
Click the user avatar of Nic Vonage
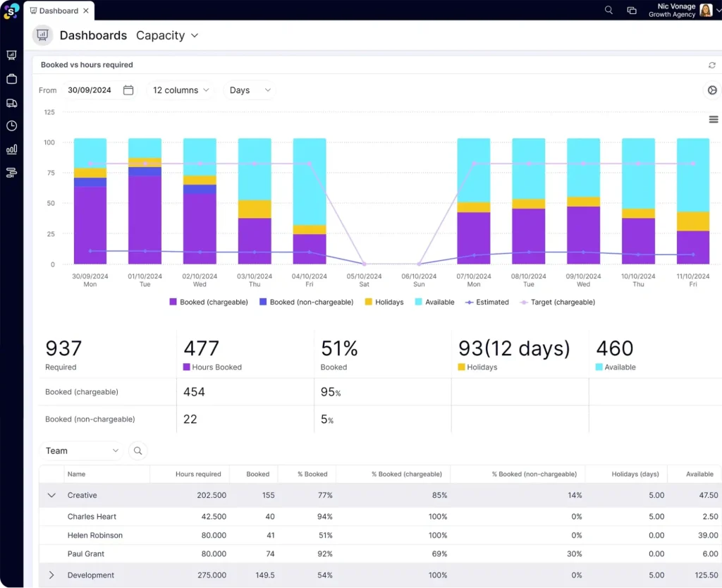(x=706, y=10)
